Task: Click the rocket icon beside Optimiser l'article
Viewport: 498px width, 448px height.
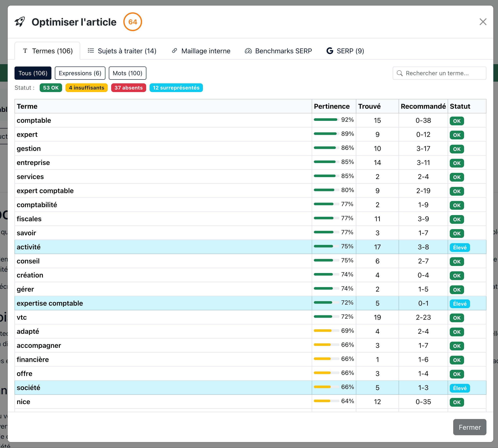Action: [x=20, y=22]
